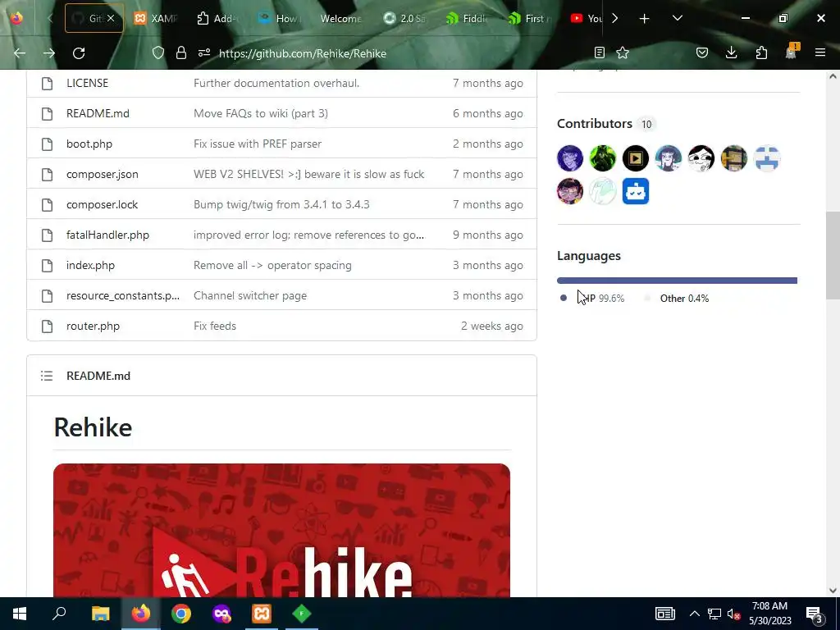This screenshot has height=630, width=840.
Task: Open XAMPP from the taskbar
Action: pyautogui.click(x=262, y=614)
